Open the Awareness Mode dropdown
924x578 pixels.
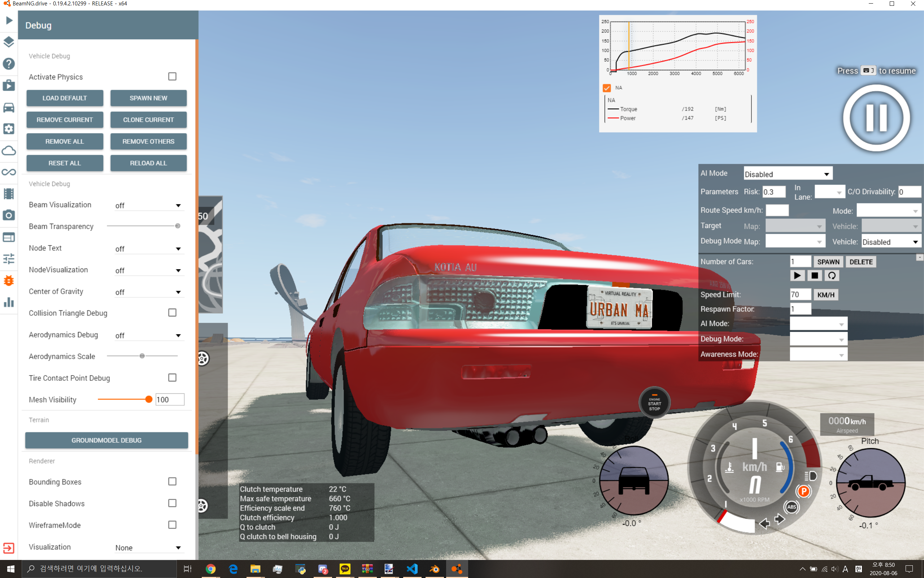(x=818, y=355)
